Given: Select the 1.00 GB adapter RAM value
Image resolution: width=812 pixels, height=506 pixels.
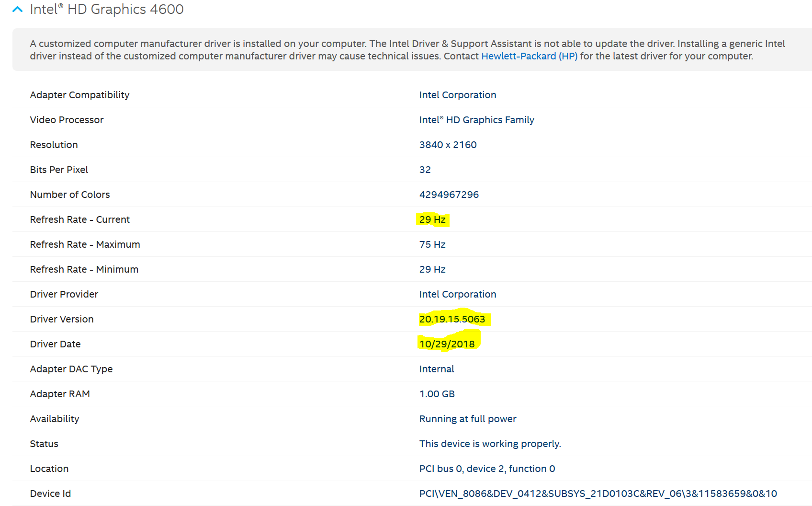Looking at the screenshot, I should (x=437, y=394).
